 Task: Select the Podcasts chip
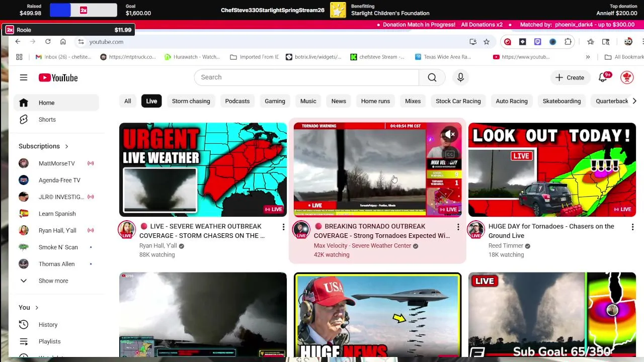pos(237,101)
